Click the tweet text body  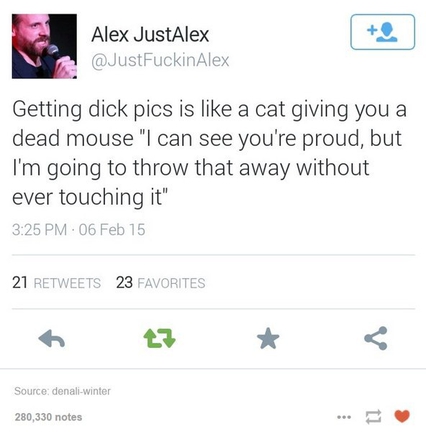point(209,153)
